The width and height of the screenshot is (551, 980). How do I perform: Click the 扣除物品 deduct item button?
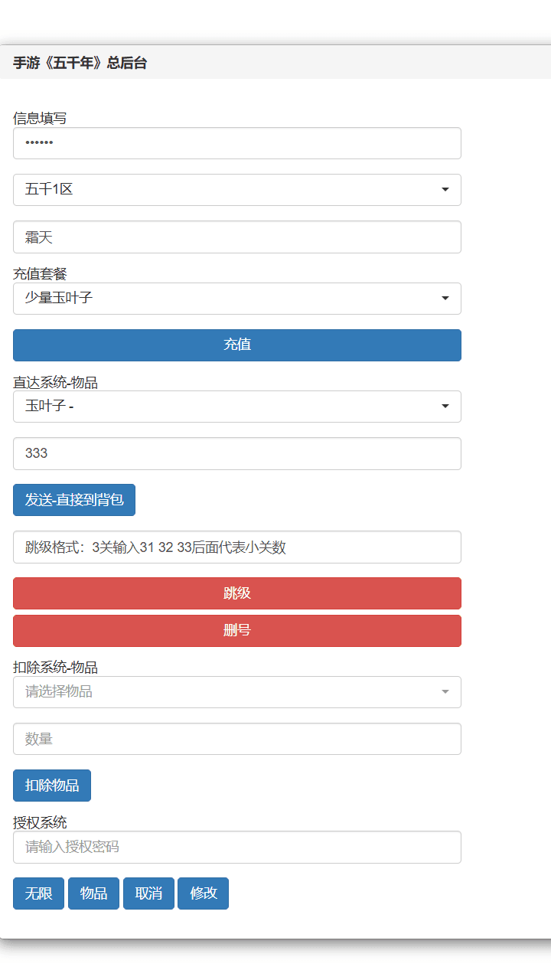pos(51,785)
